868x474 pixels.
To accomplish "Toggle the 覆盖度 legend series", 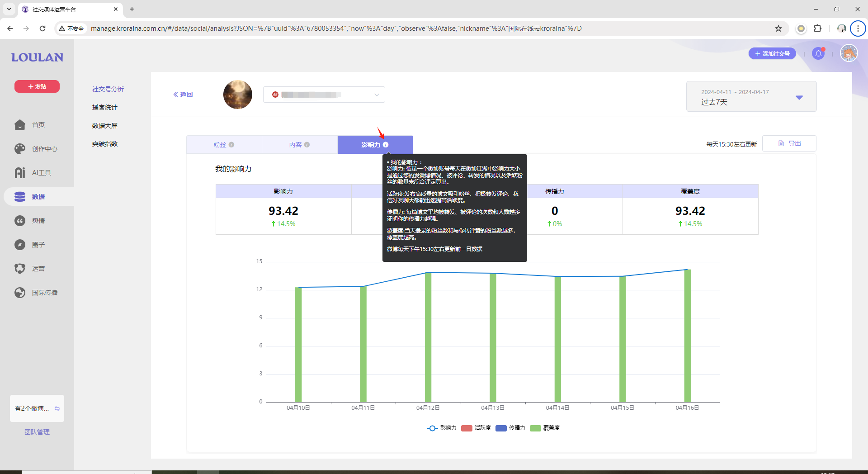I will click(x=545, y=428).
